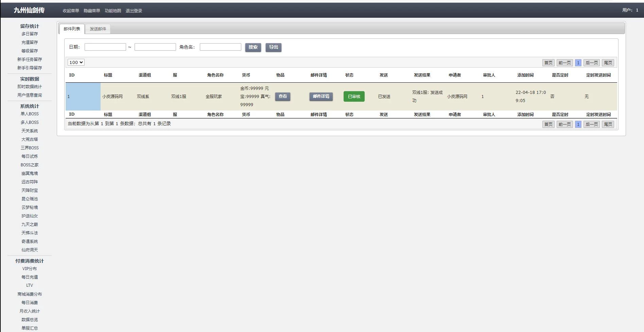Open 功能地图 from the top bar
This screenshot has height=332, width=644.
point(113,11)
